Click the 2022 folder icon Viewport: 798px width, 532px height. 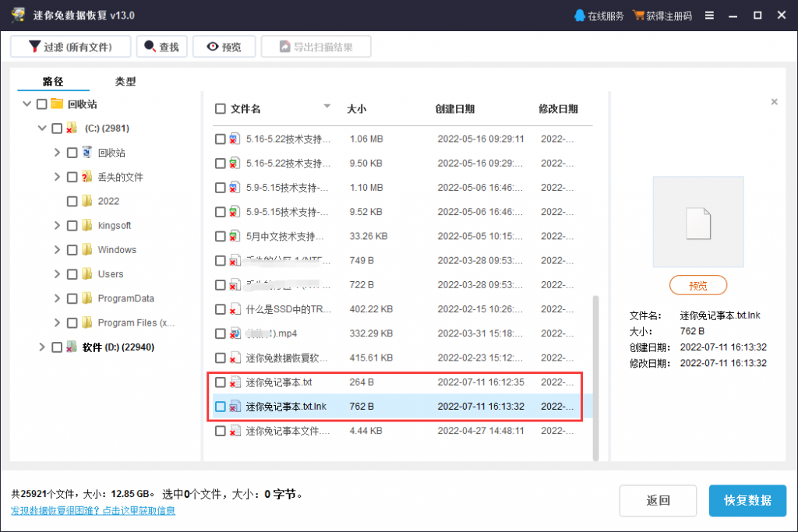pos(87,201)
